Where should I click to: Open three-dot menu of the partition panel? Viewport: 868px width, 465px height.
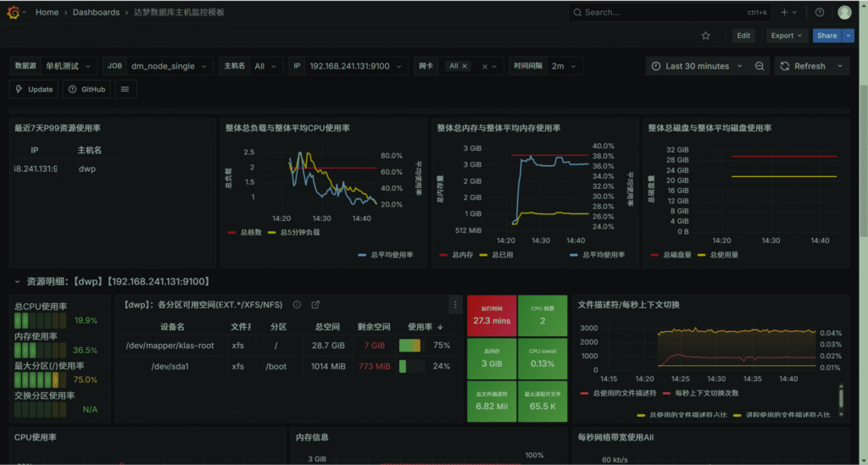(x=455, y=305)
